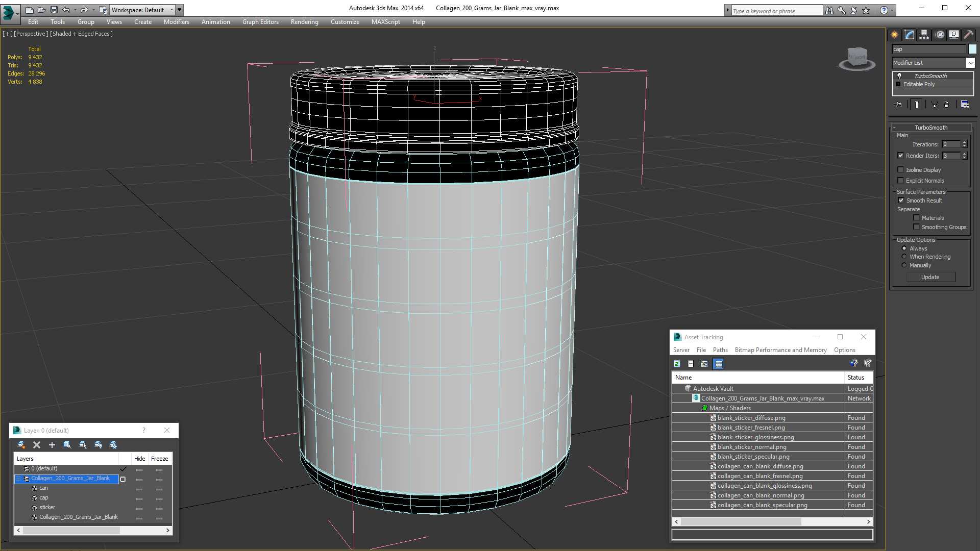Click Status Log icon in Asset Tracking

point(691,364)
